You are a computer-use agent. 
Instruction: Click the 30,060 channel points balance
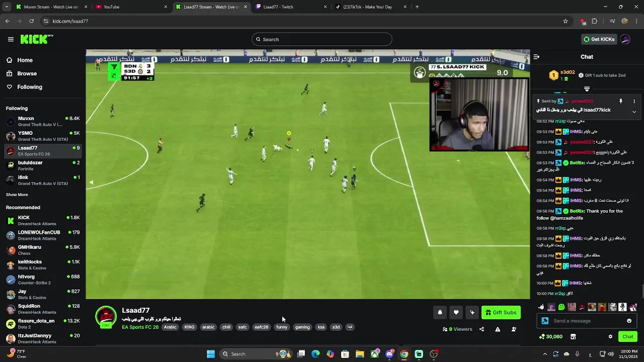point(551,337)
